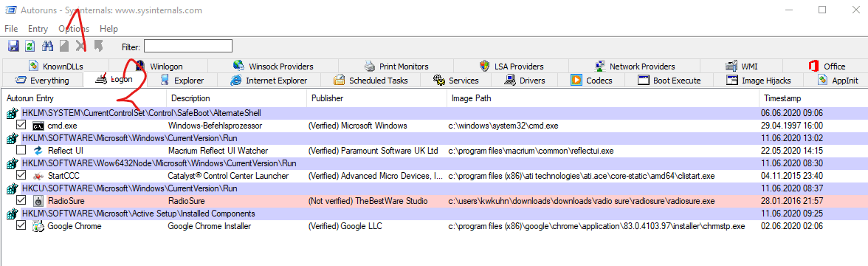This screenshot has height=266, width=868.
Task: Sort by the Timestamp column header
Action: coord(782,98)
